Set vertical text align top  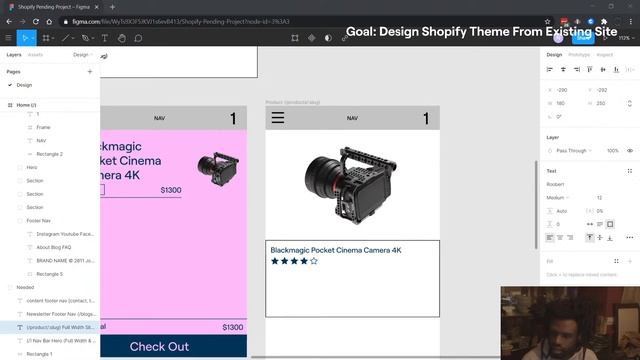(590, 238)
